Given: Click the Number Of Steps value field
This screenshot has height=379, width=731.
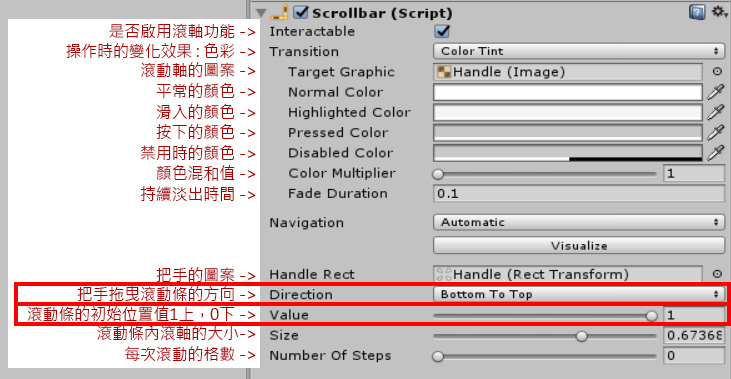Looking at the screenshot, I should click(x=694, y=356).
